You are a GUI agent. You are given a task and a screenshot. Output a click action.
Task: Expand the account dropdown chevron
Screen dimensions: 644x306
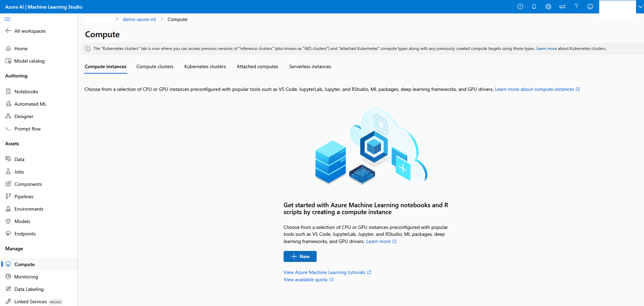tap(640, 7)
